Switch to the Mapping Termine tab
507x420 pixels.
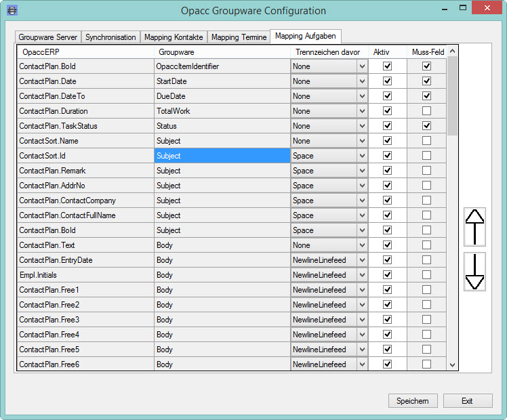click(239, 37)
